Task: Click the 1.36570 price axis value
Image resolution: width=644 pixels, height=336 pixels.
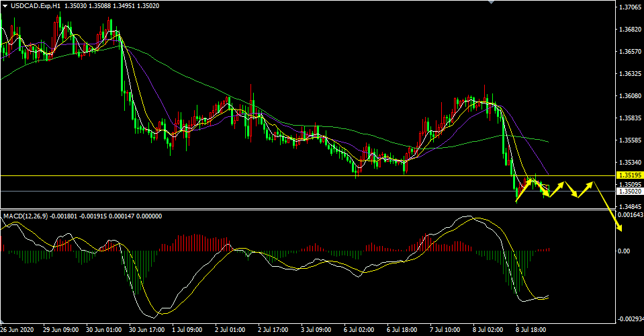Action: point(631,52)
